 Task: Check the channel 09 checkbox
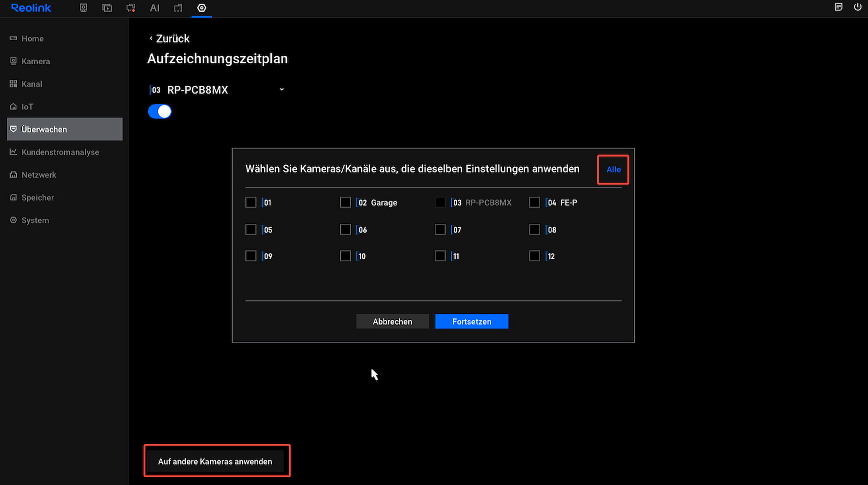pyautogui.click(x=251, y=256)
